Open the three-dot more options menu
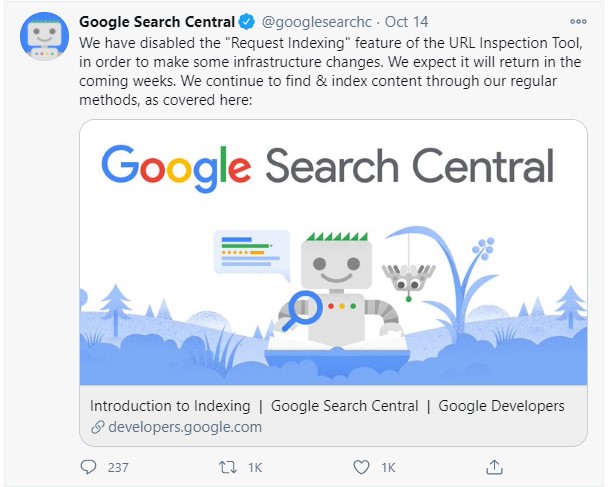Image resolution: width=608 pixels, height=487 pixels. 578,22
